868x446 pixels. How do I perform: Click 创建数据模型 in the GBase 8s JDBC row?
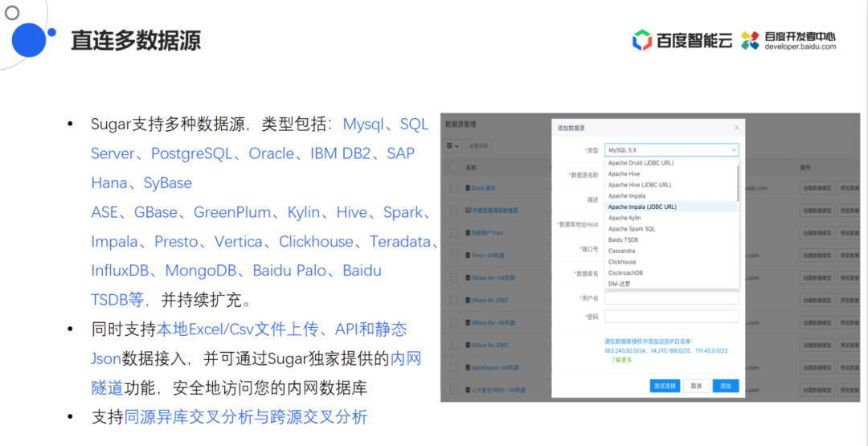tap(817, 300)
